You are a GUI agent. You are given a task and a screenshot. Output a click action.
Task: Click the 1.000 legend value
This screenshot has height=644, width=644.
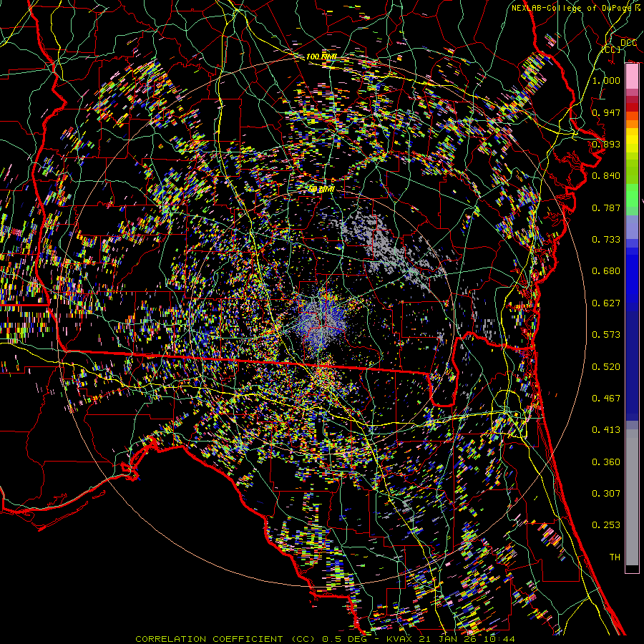pos(606,80)
